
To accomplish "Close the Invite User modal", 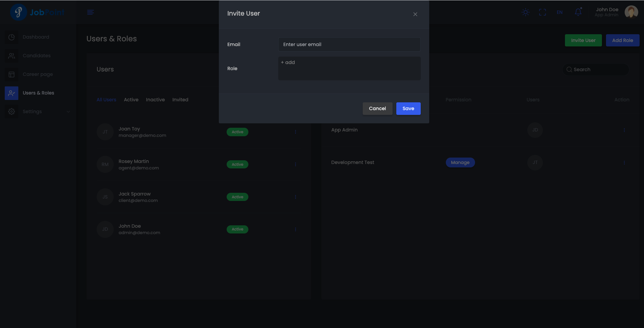I will (x=415, y=14).
